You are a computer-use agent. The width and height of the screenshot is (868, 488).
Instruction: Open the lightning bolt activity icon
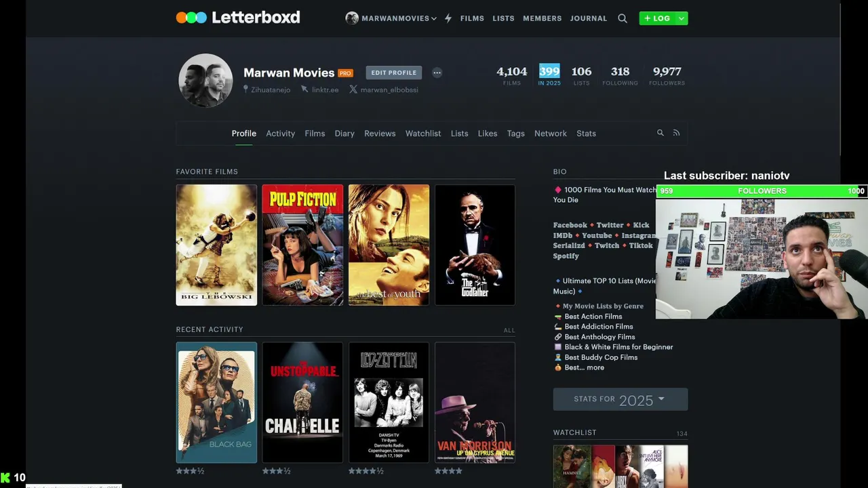[x=448, y=18]
